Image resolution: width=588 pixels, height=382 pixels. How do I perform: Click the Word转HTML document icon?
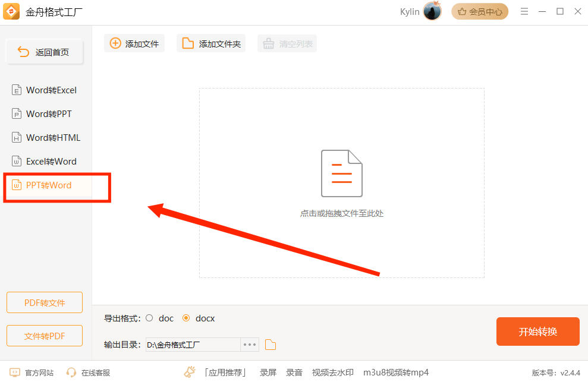[x=17, y=138]
